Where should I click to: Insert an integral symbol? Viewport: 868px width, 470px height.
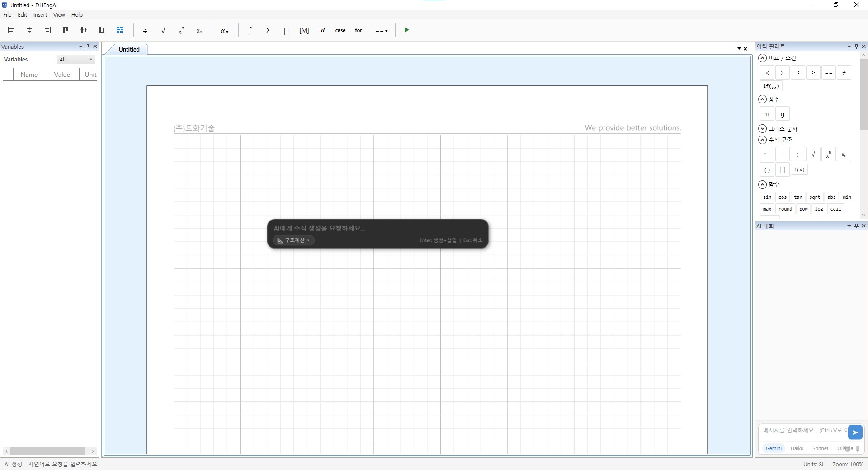[x=250, y=30]
